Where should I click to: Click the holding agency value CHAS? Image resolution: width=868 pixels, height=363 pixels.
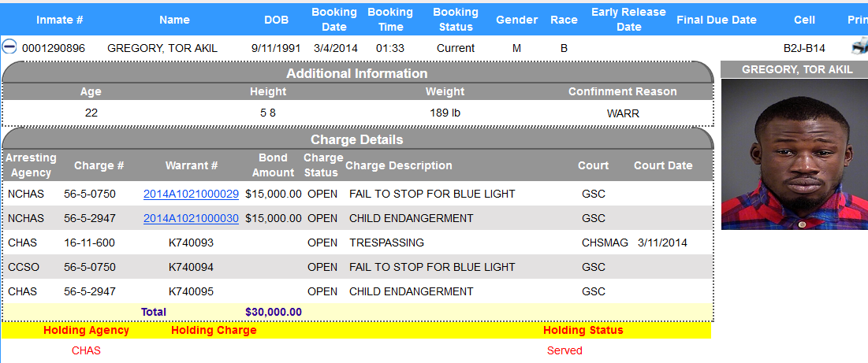pyautogui.click(x=87, y=351)
